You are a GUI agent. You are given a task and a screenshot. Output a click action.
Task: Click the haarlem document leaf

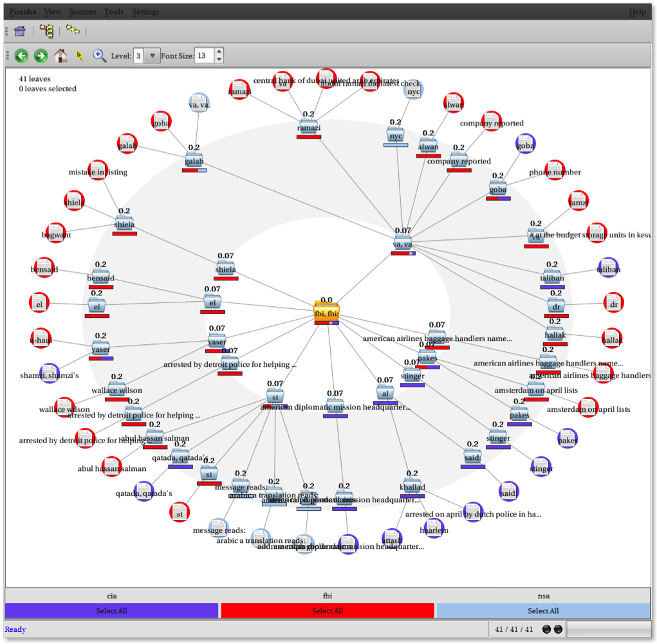434,528
